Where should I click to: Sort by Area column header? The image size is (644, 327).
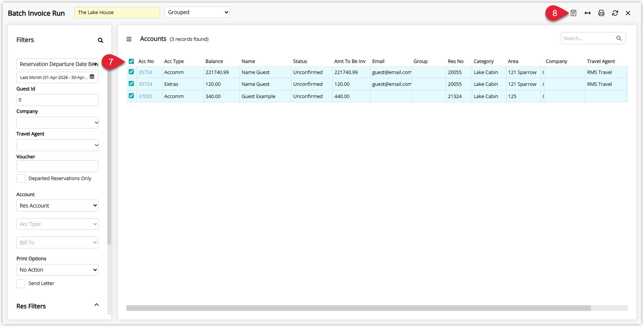click(x=513, y=61)
